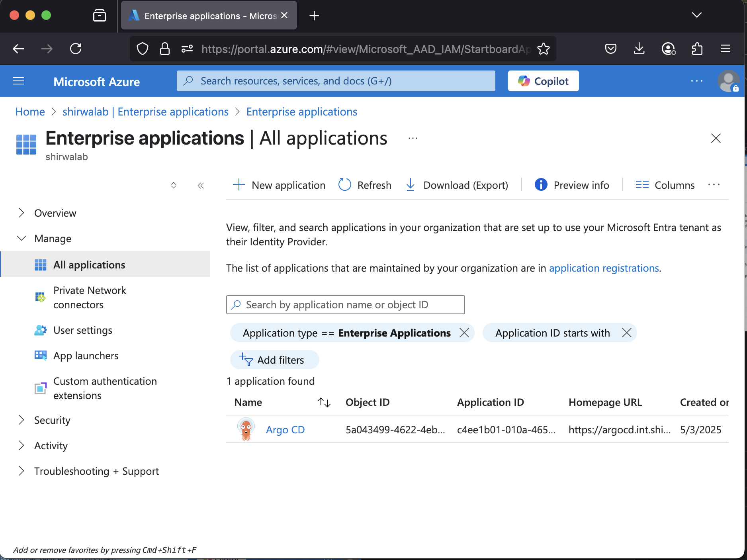Click the Object ID column header
747x560 pixels.
click(368, 402)
